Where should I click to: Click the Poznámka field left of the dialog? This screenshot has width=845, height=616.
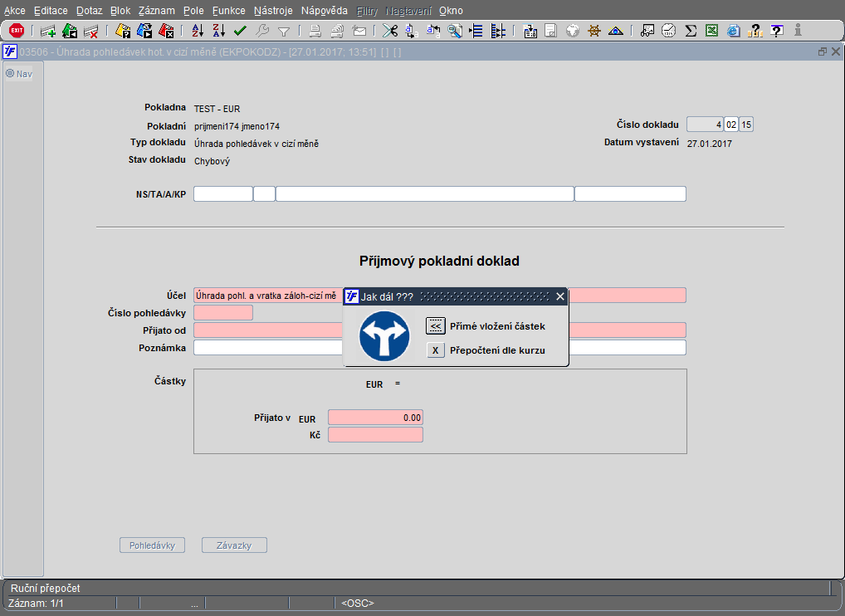268,348
